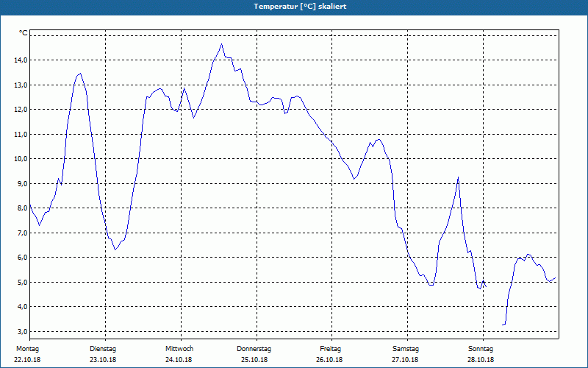Click the 9,0 y-axis value
Image resolution: width=588 pixels, height=368 pixels.
point(22,183)
